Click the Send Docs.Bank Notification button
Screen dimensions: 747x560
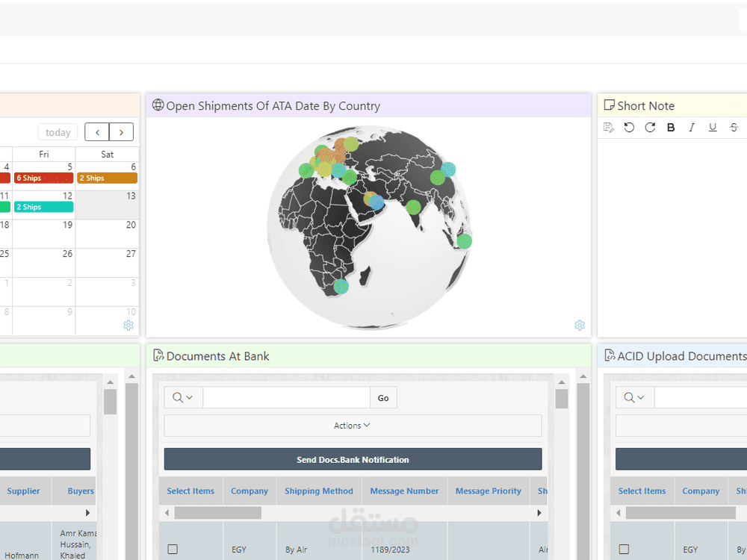(x=353, y=459)
